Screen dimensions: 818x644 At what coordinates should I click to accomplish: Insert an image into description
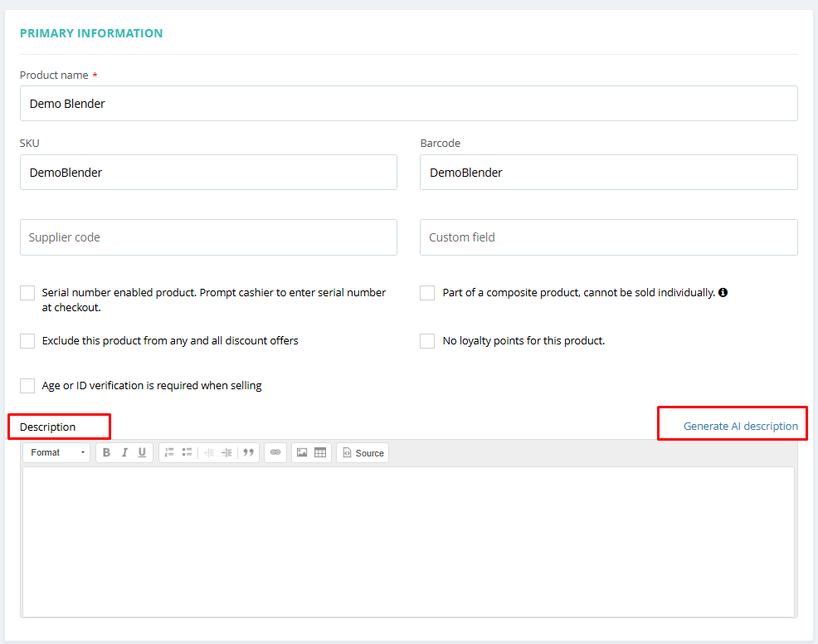302,452
